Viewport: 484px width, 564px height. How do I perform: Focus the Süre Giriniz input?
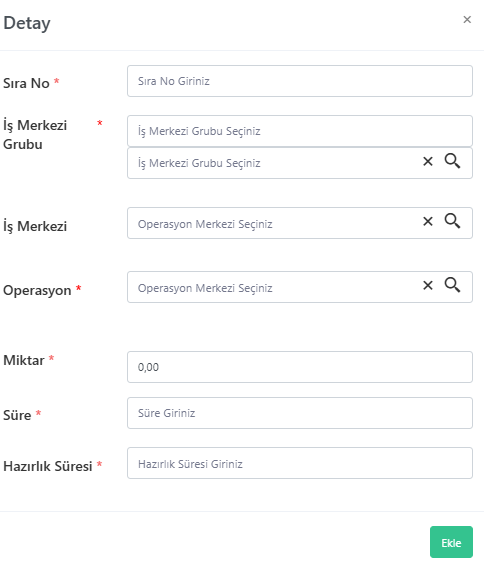pos(300,413)
